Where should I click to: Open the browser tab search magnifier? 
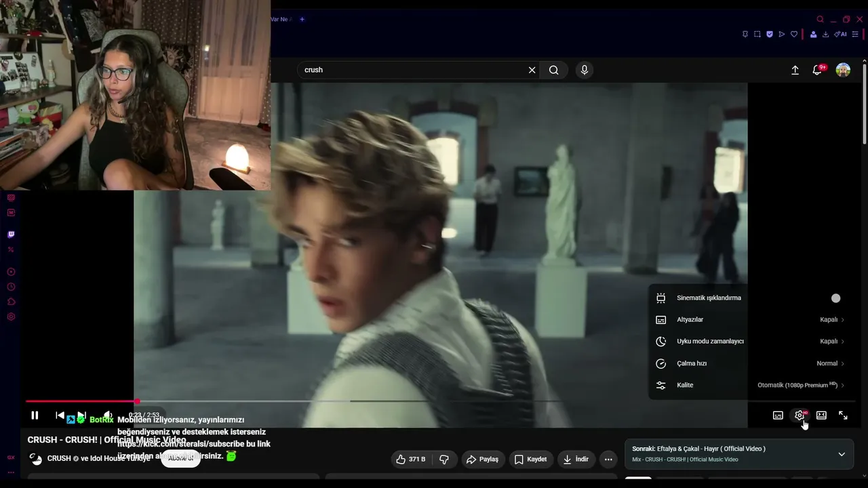(x=820, y=19)
